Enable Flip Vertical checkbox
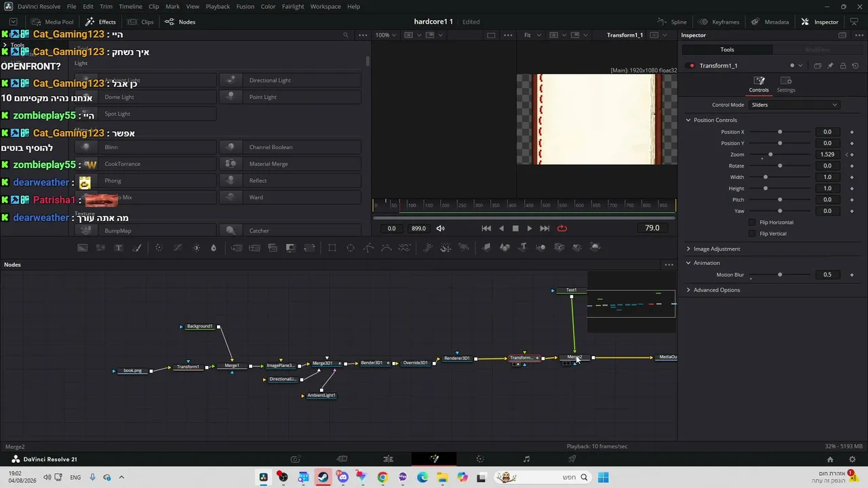 (x=752, y=234)
